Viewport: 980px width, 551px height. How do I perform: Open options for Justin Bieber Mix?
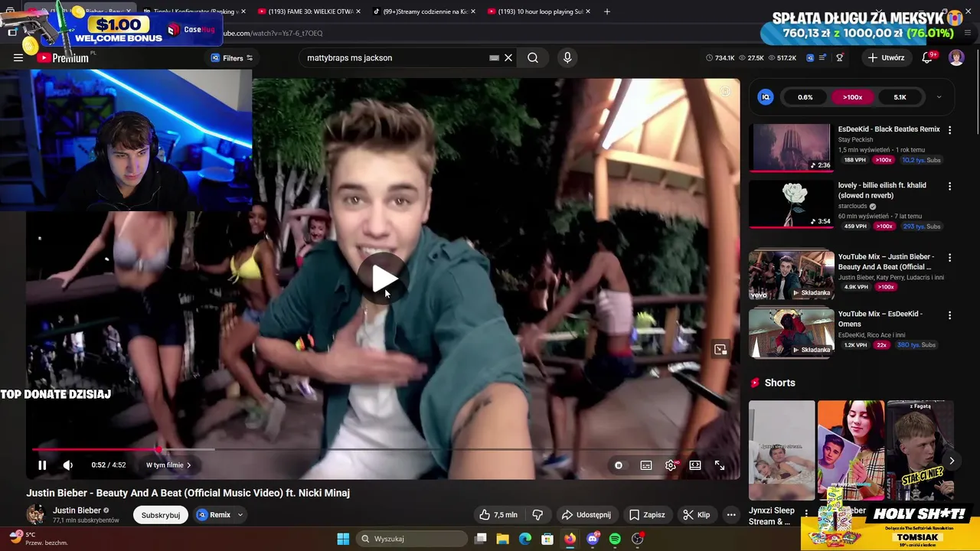point(949,258)
